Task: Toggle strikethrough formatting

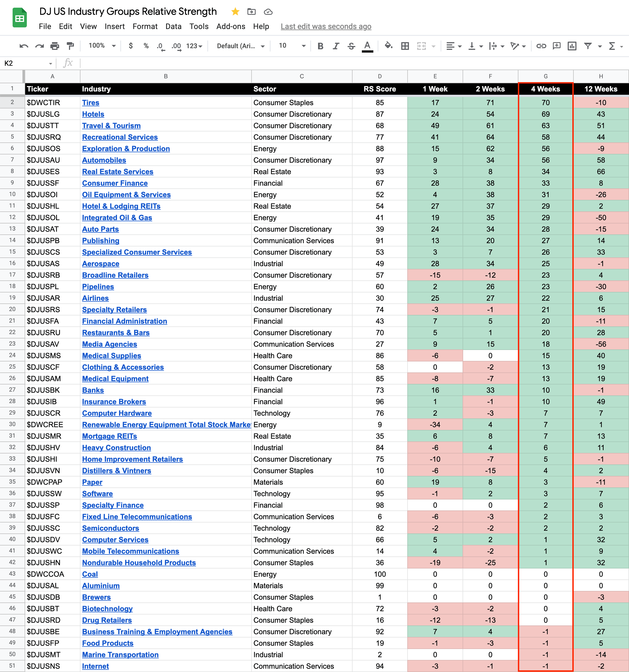Action: click(x=351, y=46)
